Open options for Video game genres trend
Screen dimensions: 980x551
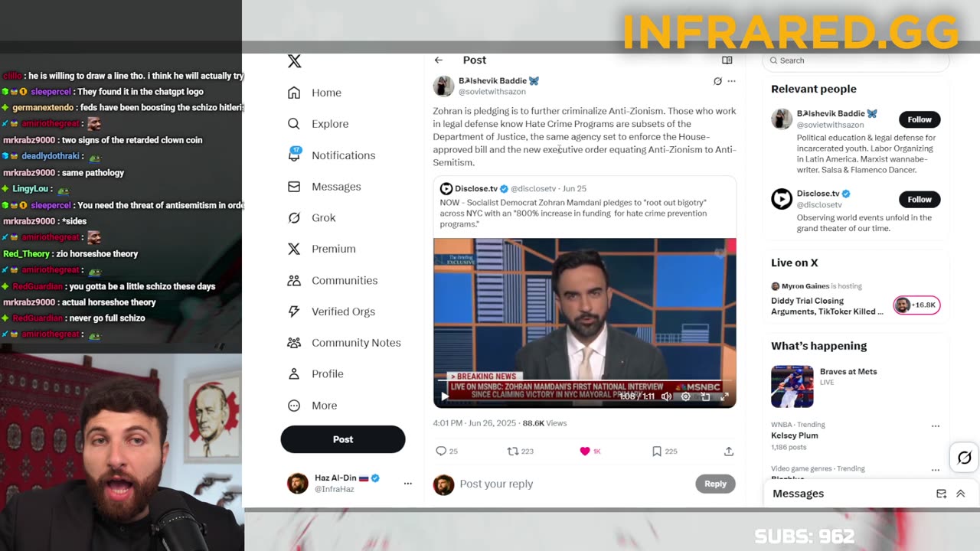click(x=935, y=469)
